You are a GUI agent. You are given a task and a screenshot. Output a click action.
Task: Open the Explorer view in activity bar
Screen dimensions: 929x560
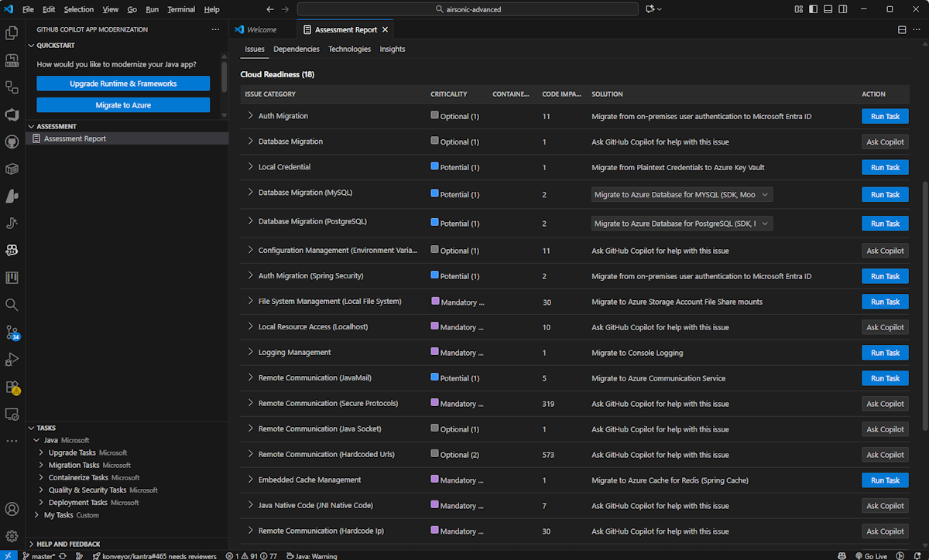tap(12, 32)
